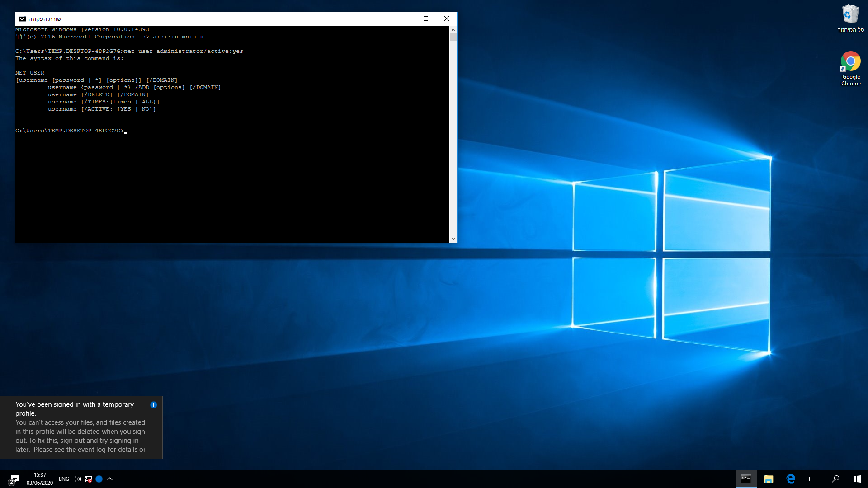Open the Action Center notification icon
The image size is (868, 488).
coord(14,479)
